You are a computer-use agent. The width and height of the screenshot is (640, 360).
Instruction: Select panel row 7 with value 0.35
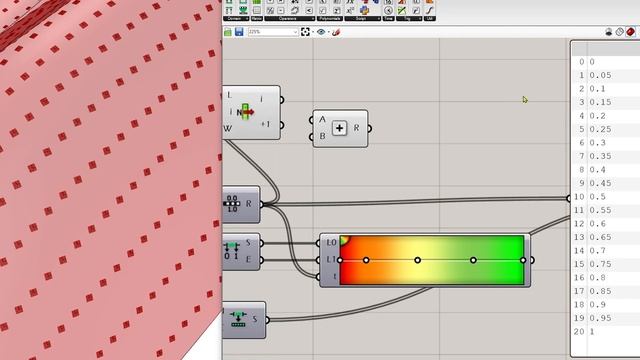[x=606, y=156]
